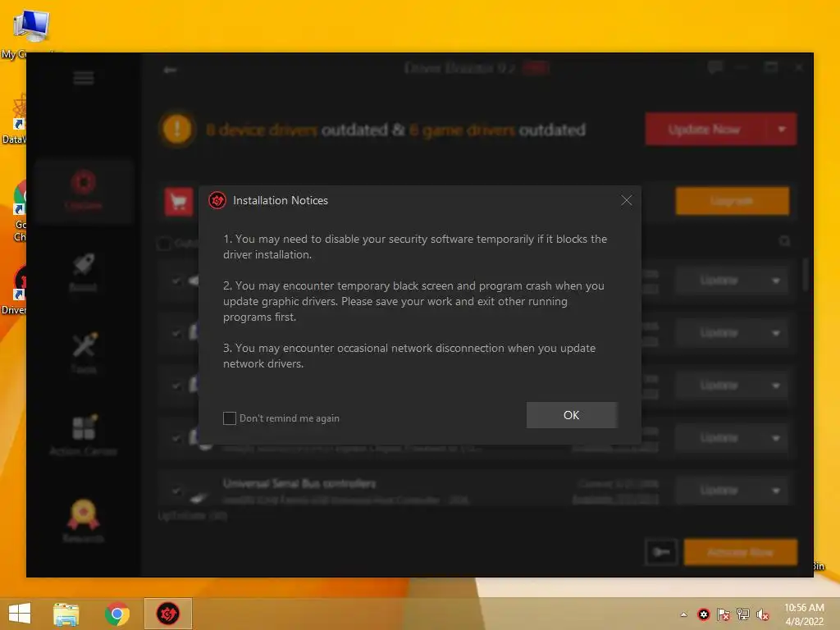Viewport: 840px width, 630px height.
Task: Open Google Chrome from the taskbar
Action: pyautogui.click(x=116, y=614)
